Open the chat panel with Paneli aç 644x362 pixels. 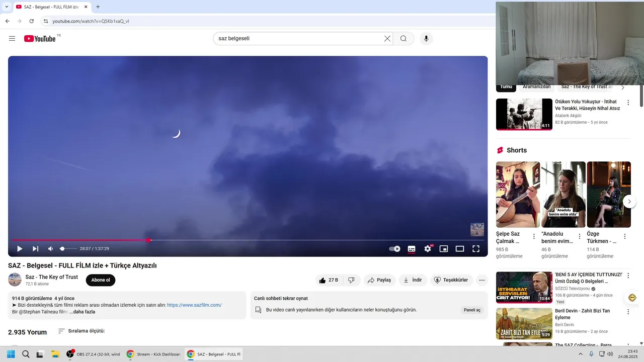click(472, 310)
